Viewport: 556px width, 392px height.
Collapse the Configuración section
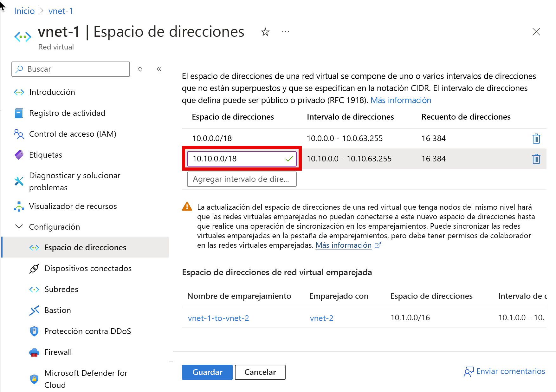pyautogui.click(x=19, y=226)
